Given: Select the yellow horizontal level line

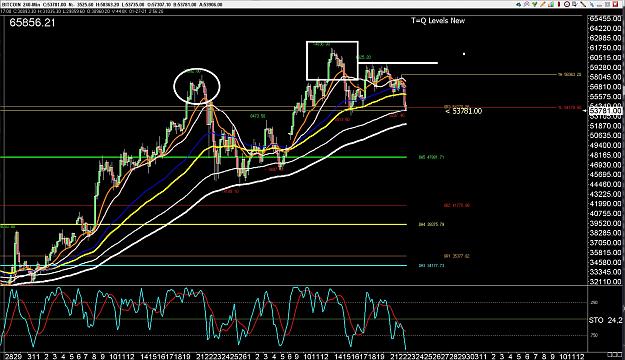Looking at the screenshot, I should click(x=203, y=224).
